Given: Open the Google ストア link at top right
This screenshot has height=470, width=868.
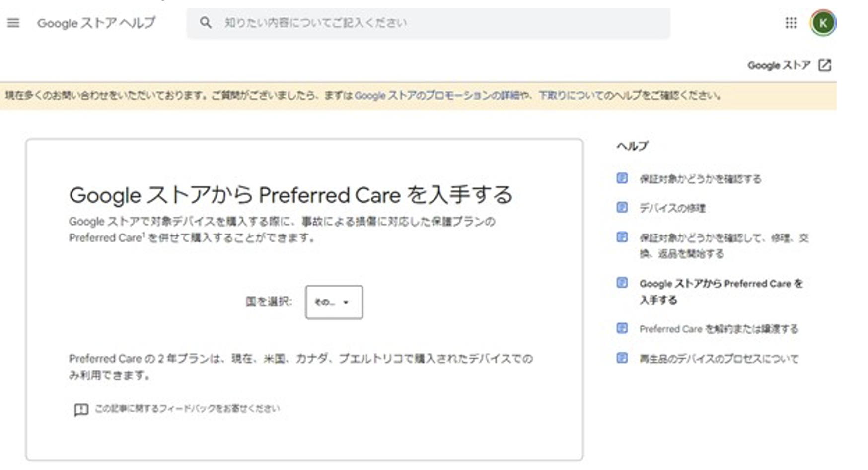Looking at the screenshot, I should (x=779, y=65).
